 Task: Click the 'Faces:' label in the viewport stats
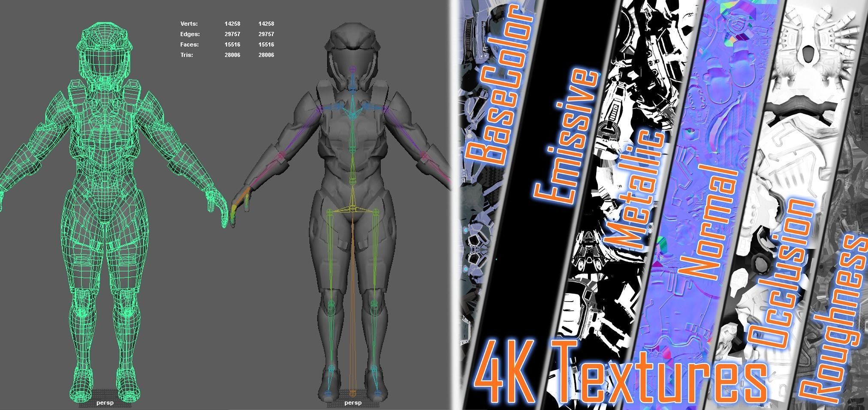(190, 45)
